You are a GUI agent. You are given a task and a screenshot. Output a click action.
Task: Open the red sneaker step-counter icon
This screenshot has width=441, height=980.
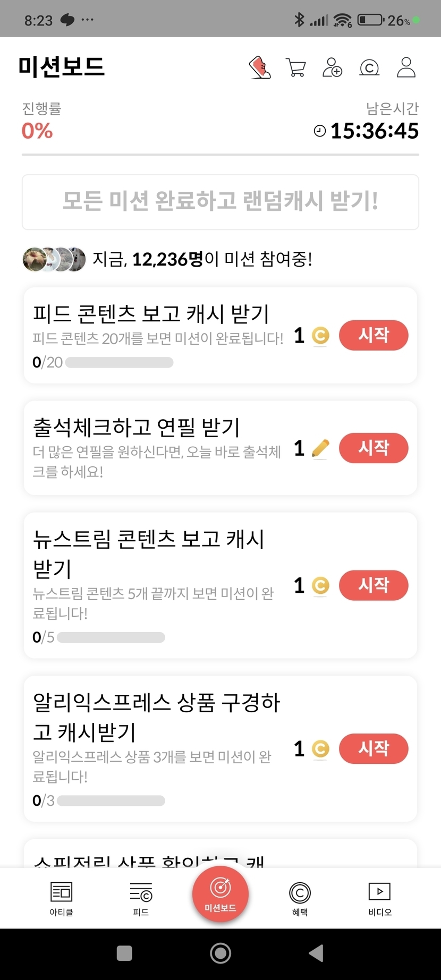tap(260, 67)
